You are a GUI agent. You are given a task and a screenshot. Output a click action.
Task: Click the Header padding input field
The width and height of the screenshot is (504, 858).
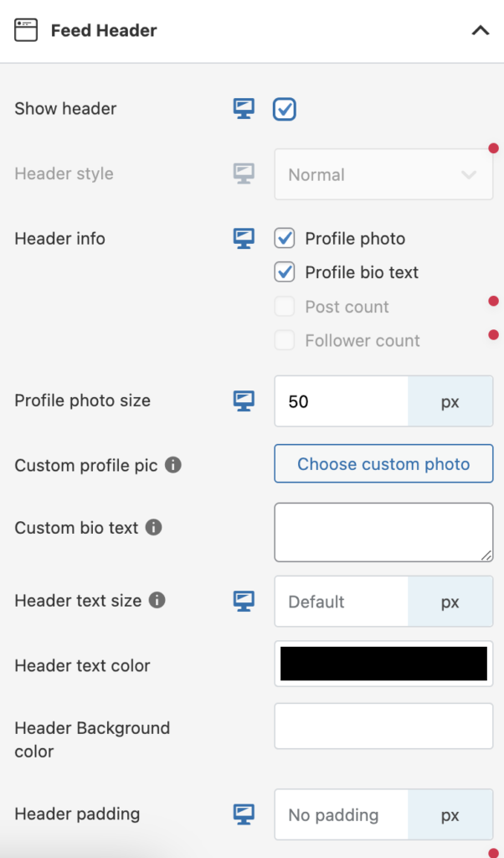click(342, 815)
